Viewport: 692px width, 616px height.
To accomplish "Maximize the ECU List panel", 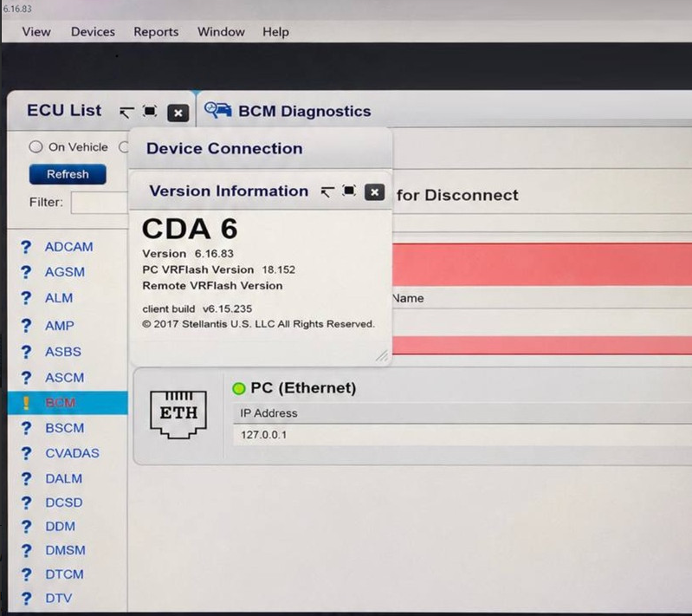I will 150,111.
